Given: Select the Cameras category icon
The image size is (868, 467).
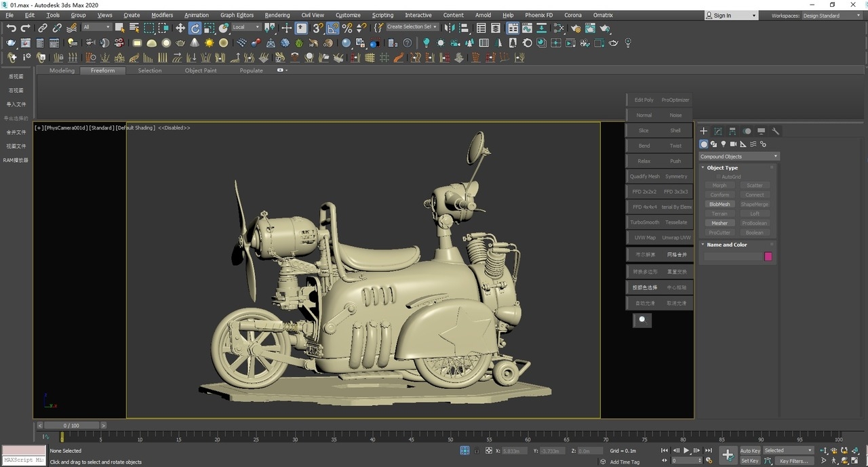Looking at the screenshot, I should (x=733, y=144).
